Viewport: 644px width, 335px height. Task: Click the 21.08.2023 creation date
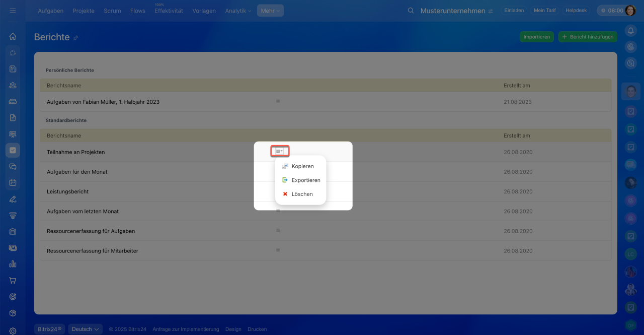pyautogui.click(x=518, y=102)
